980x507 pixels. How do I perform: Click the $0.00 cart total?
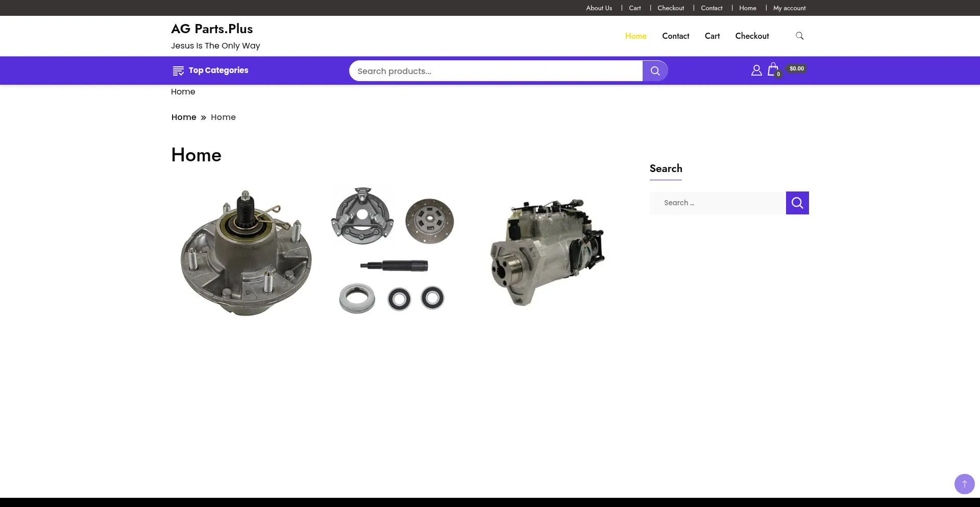[x=796, y=68]
